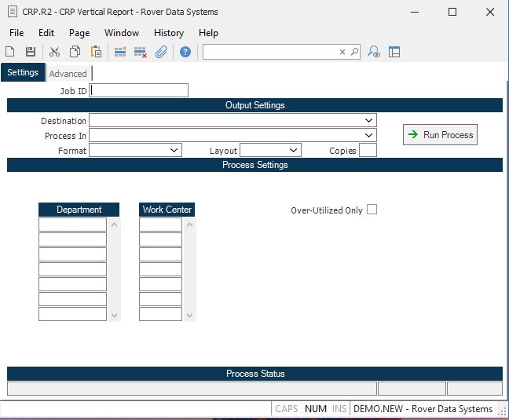Image resolution: width=509 pixels, height=420 pixels.
Task: Click the Paste clipboard icon
Action: point(96,52)
